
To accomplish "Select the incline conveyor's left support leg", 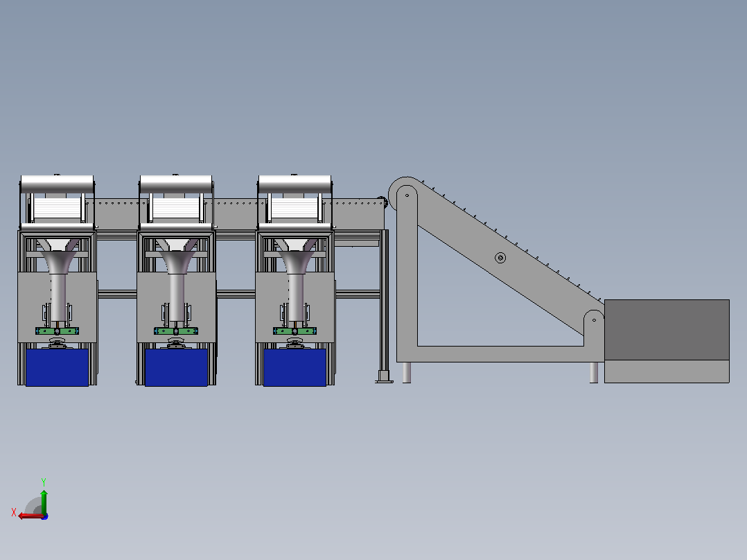I will [x=406, y=372].
